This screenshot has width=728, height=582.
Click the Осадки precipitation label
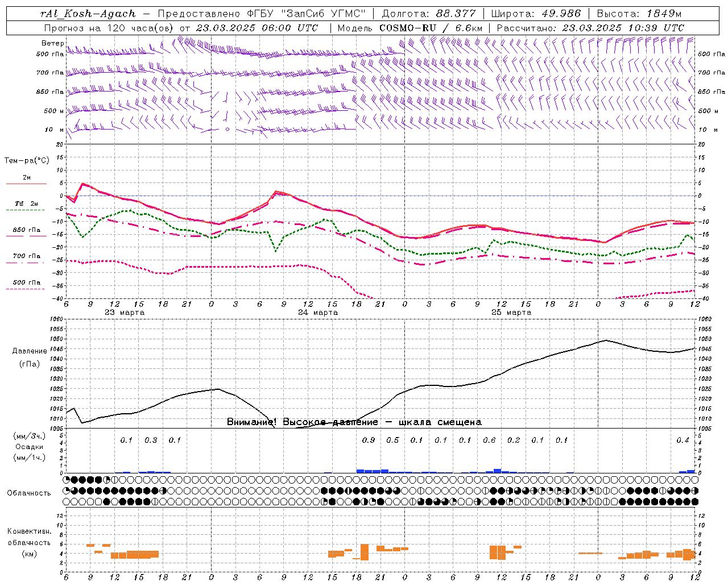(x=29, y=447)
